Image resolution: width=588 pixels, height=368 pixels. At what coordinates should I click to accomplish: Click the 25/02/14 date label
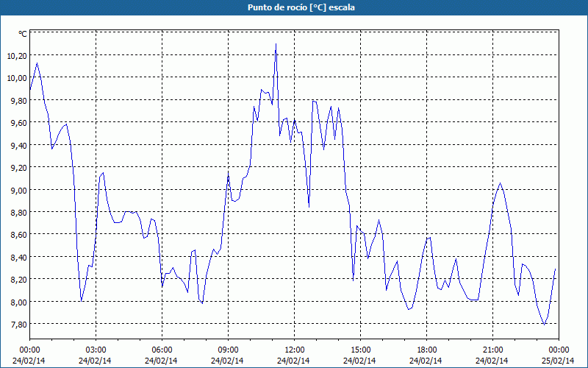click(x=558, y=361)
